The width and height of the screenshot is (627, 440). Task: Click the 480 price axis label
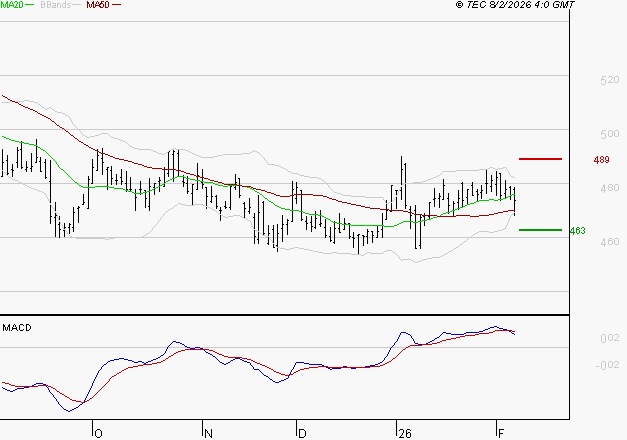(x=610, y=188)
